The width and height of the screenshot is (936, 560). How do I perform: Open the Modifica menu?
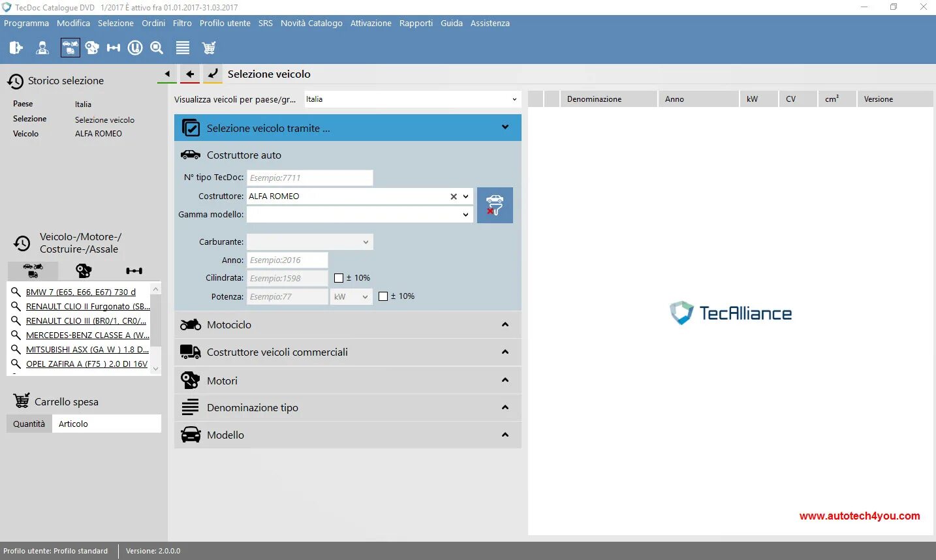73,23
